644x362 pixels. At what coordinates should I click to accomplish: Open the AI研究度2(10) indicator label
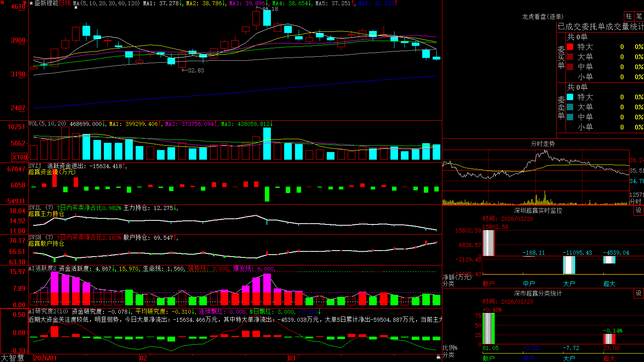point(48,311)
